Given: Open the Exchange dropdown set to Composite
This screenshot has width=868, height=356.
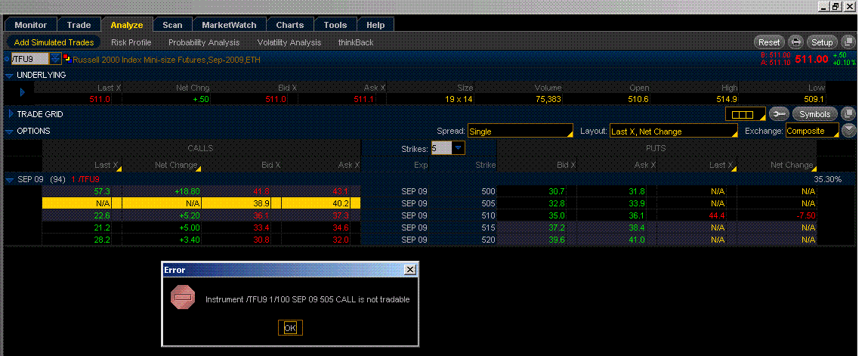Looking at the screenshot, I should click(x=811, y=132).
